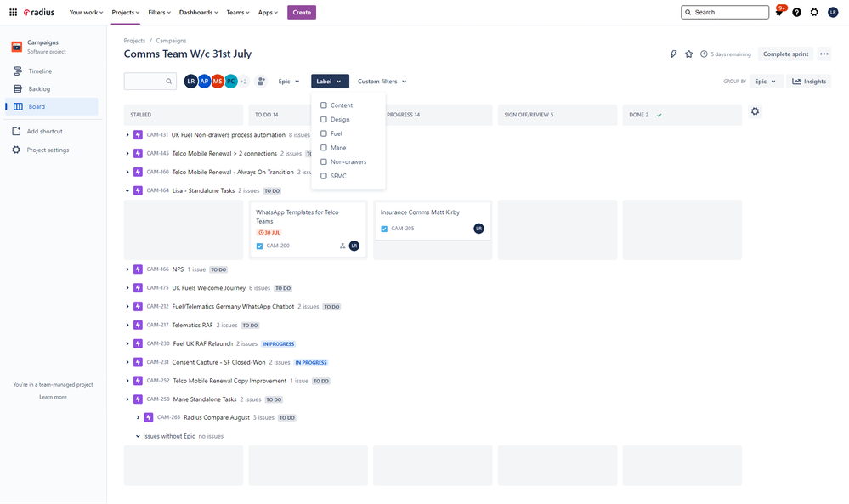849x504 pixels.
Task: Click the automation lightning icon
Action: [674, 54]
